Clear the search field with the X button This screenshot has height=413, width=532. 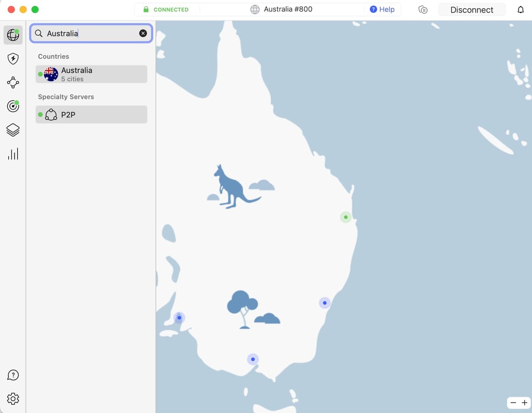click(143, 33)
